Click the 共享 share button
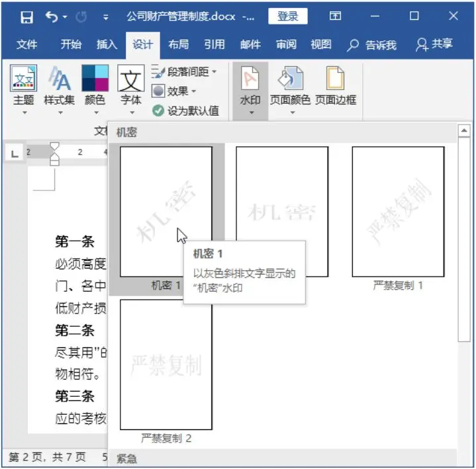This screenshot has width=476, height=469. point(434,44)
